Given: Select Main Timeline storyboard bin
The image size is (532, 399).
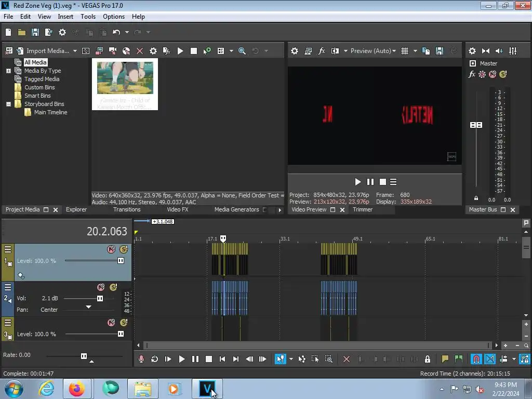Looking at the screenshot, I should (x=50, y=112).
